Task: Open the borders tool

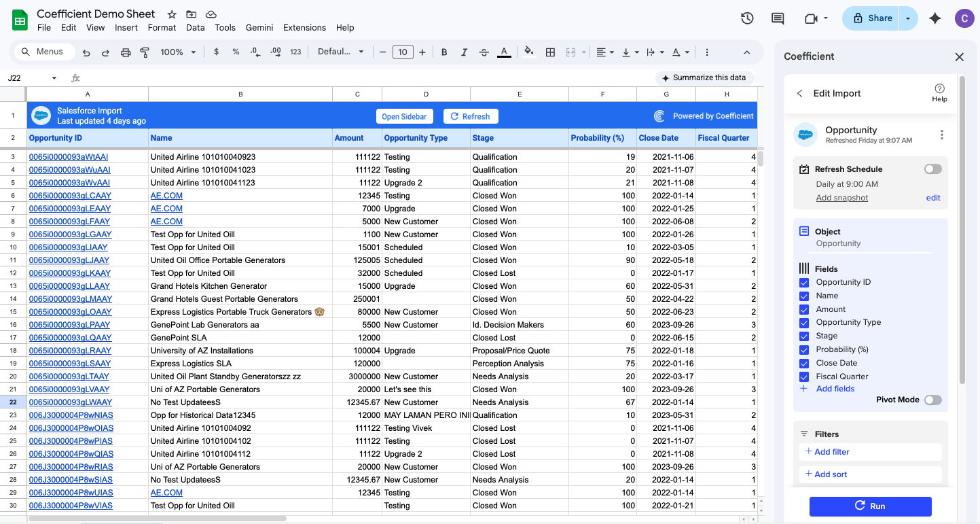Action: (549, 52)
